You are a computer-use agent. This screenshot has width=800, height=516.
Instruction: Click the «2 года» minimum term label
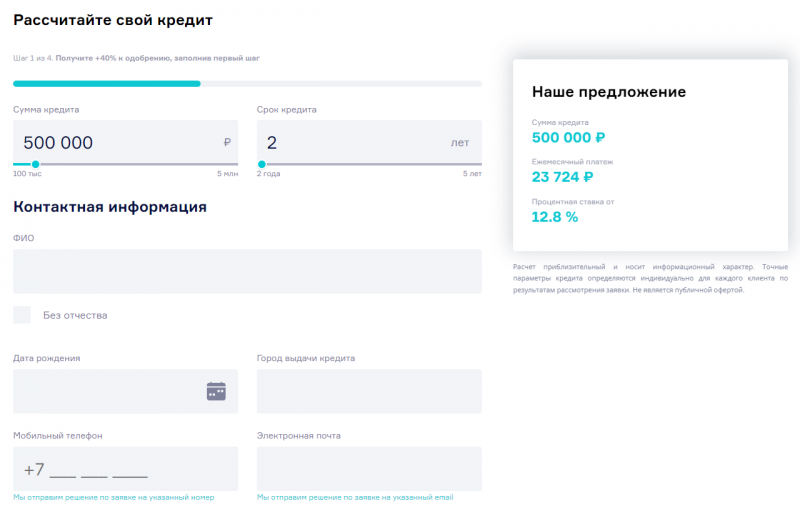[x=268, y=174]
